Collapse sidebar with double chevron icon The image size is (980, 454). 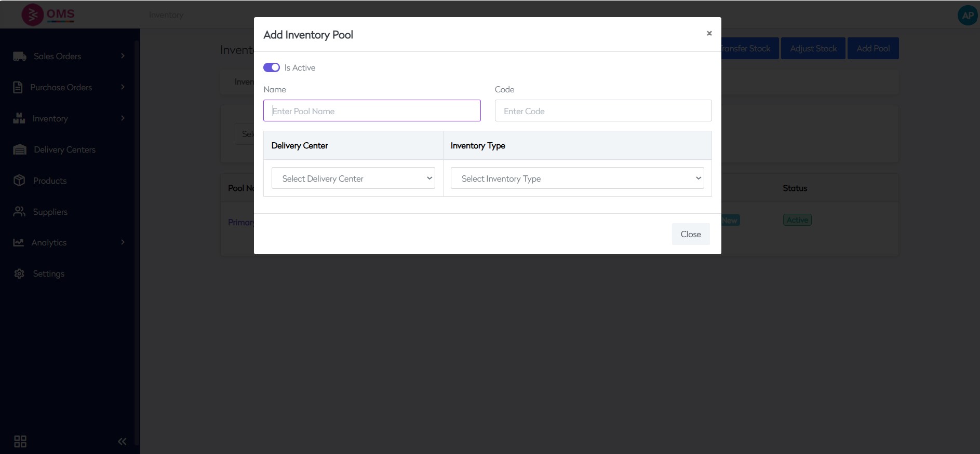122,442
